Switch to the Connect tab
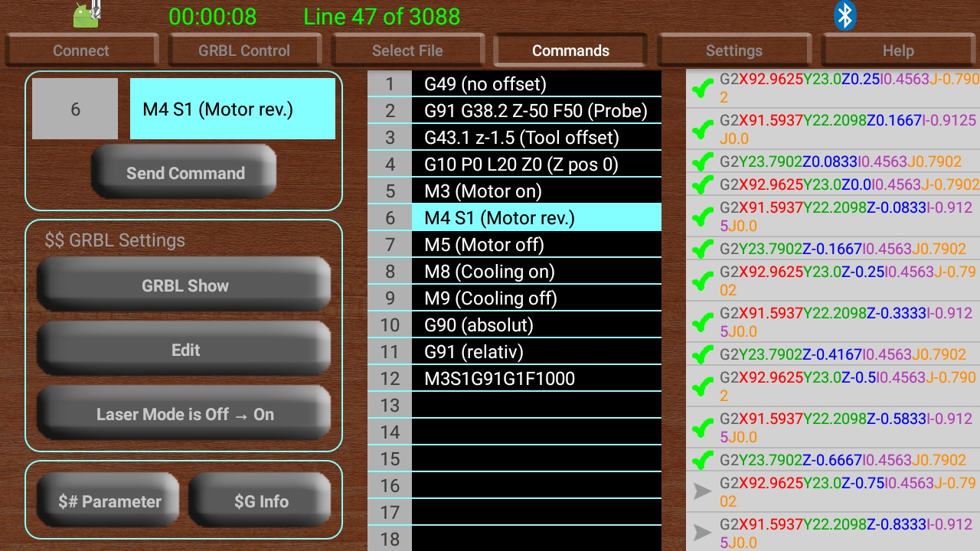Image resolution: width=980 pixels, height=551 pixels. point(81,51)
